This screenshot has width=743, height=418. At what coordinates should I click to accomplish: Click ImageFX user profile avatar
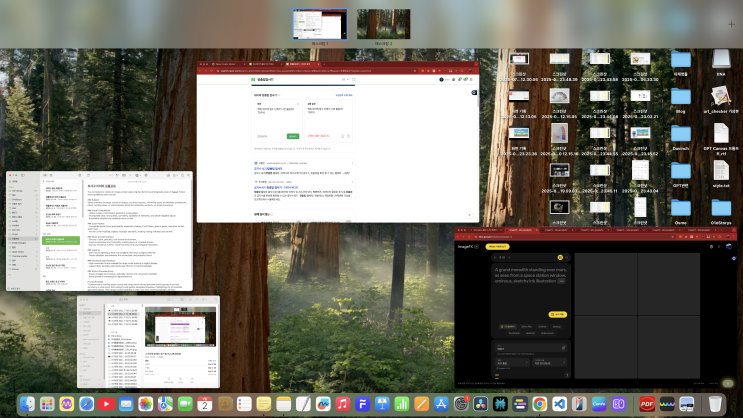(x=729, y=246)
